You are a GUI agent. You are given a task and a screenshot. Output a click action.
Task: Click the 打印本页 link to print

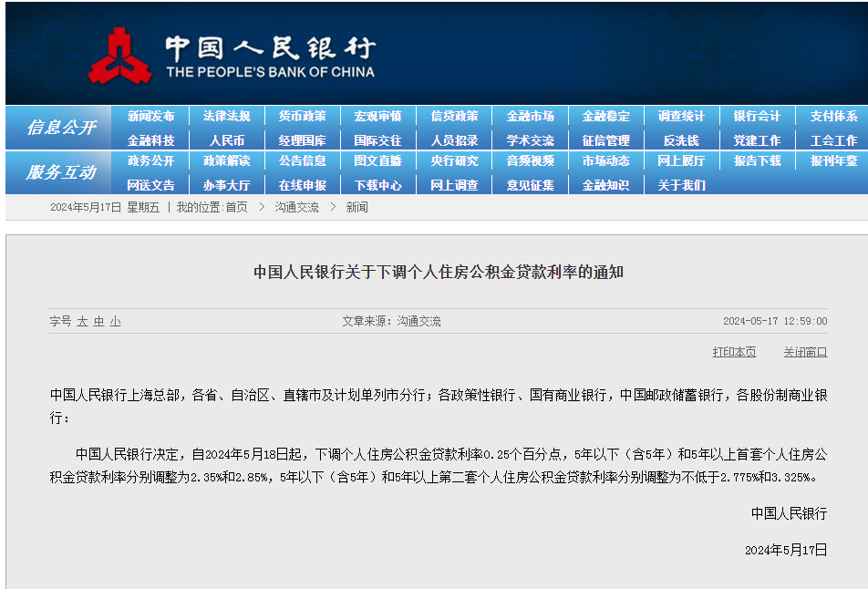733,351
